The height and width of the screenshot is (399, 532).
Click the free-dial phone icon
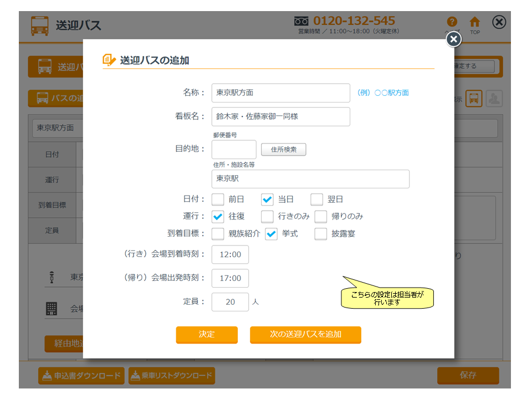301,21
